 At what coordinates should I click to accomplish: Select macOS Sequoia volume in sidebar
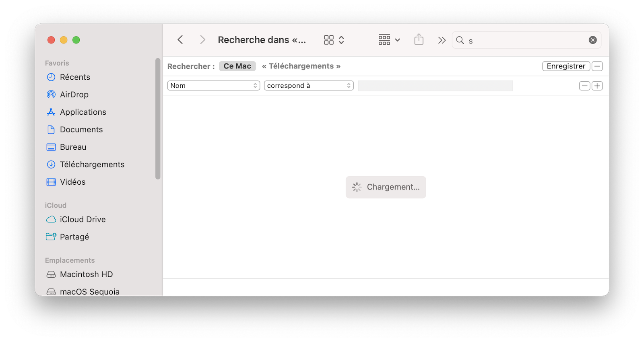89,291
